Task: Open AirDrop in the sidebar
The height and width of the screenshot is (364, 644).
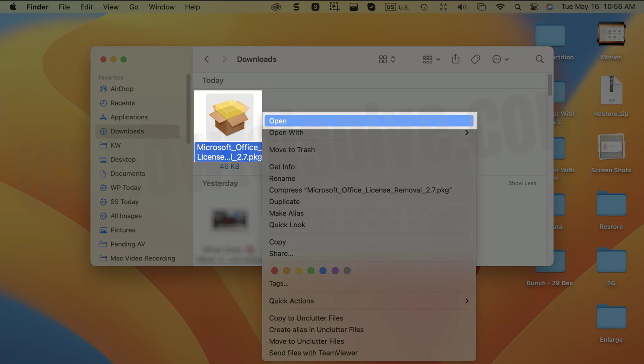Action: pyautogui.click(x=122, y=89)
